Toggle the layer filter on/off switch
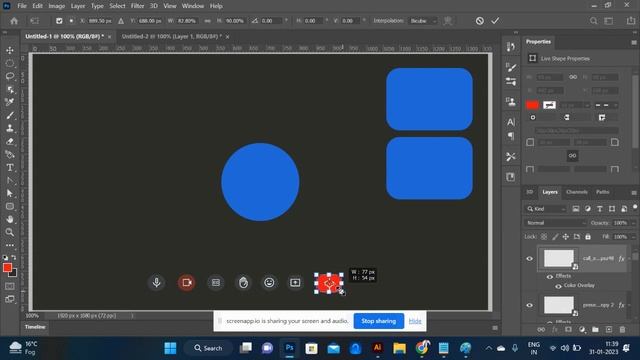 (x=635, y=207)
